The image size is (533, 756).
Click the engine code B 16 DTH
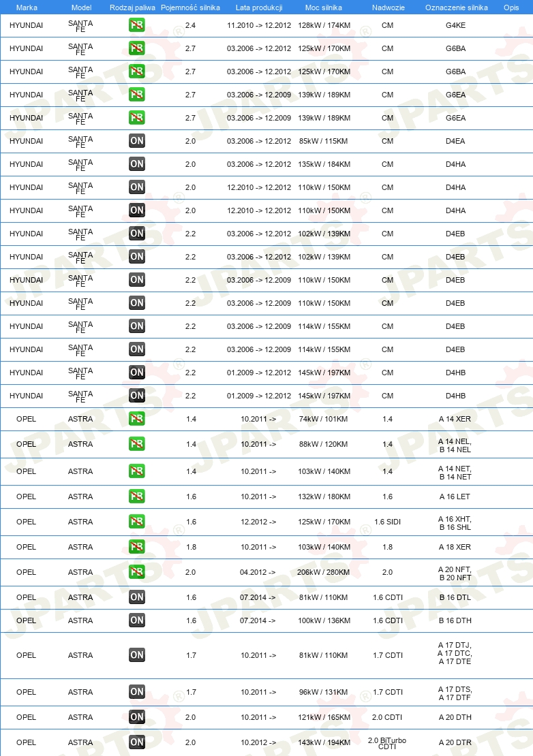455,620
